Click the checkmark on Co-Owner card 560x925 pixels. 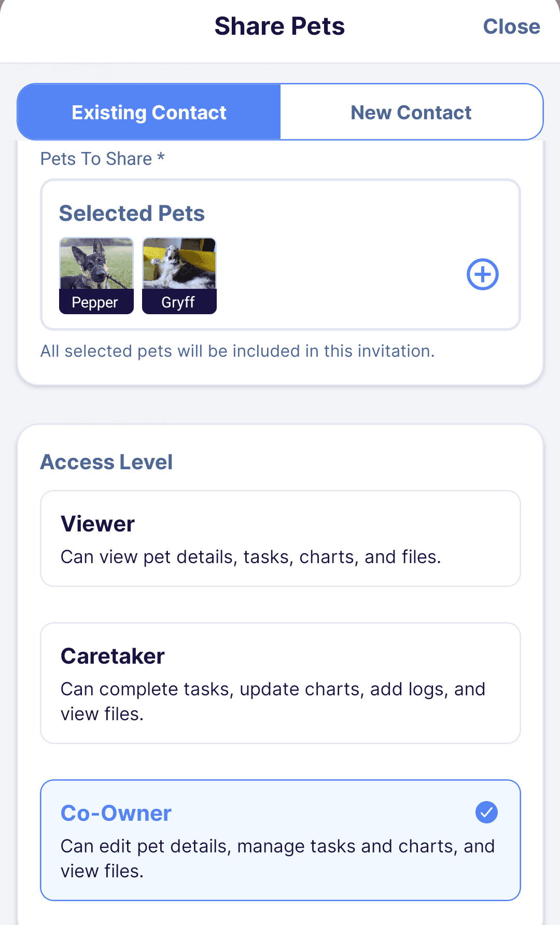click(486, 812)
